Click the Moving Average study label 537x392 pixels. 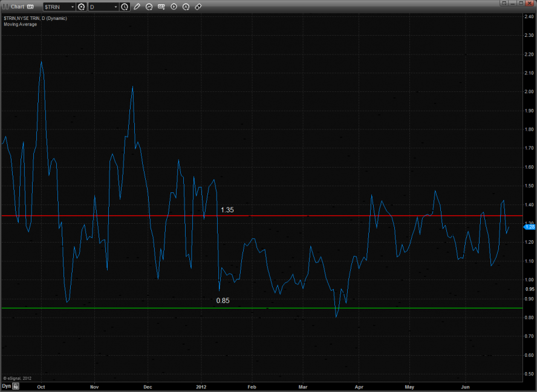pos(20,24)
